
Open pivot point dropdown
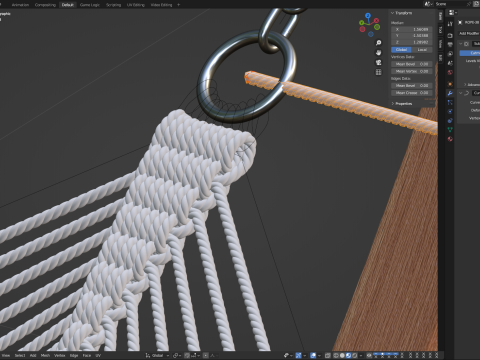pos(177,355)
